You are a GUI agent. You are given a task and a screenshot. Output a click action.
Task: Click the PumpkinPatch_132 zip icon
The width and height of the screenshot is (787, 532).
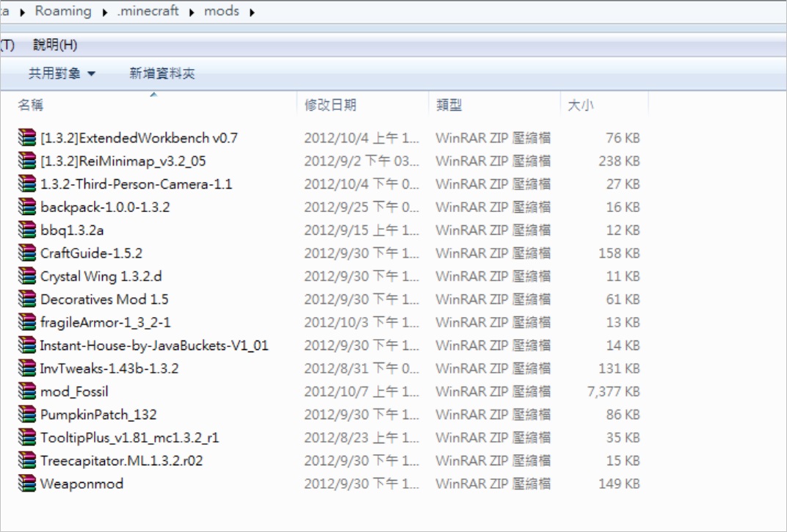coord(27,415)
